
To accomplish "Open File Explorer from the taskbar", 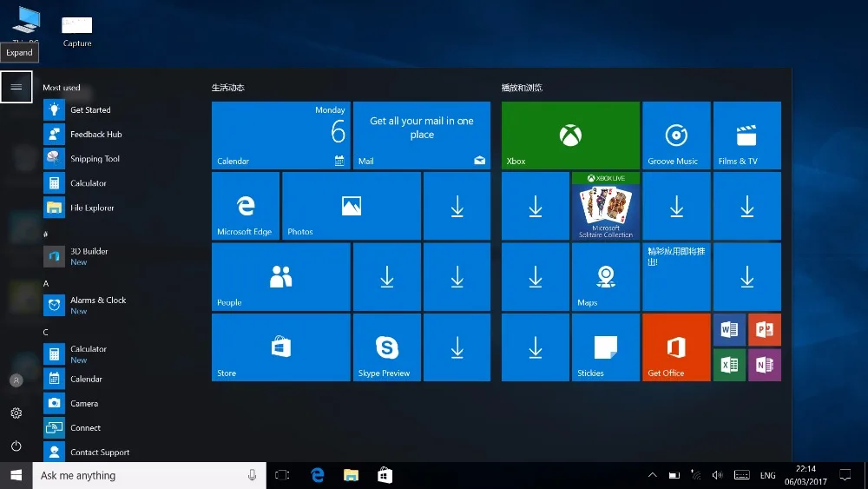I will tap(351, 475).
